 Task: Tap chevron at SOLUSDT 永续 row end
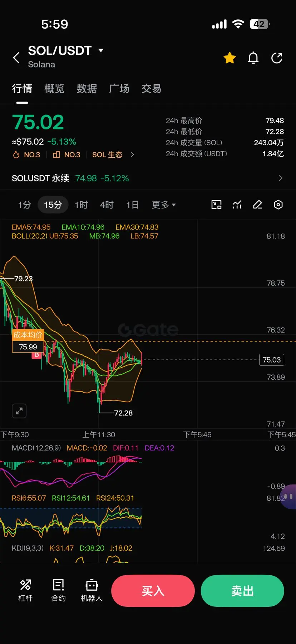click(x=280, y=178)
